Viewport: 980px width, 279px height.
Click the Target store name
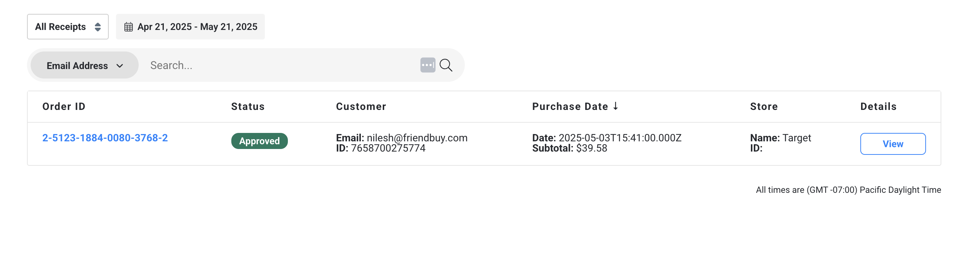click(796, 138)
